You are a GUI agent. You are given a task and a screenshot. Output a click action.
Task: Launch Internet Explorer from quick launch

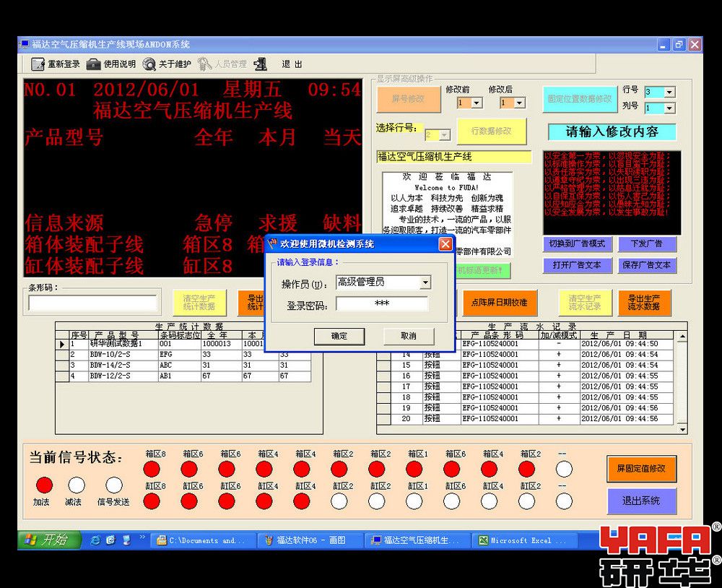pos(95,540)
